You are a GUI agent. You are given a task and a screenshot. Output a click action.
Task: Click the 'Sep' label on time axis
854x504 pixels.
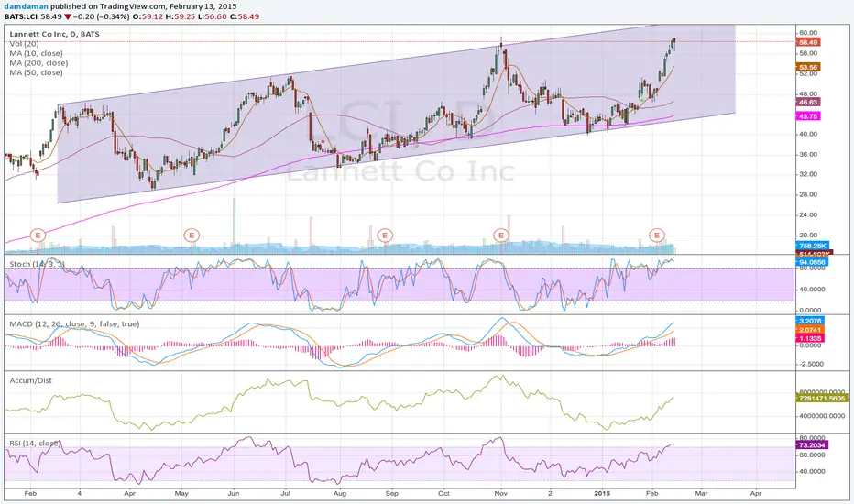tap(391, 494)
